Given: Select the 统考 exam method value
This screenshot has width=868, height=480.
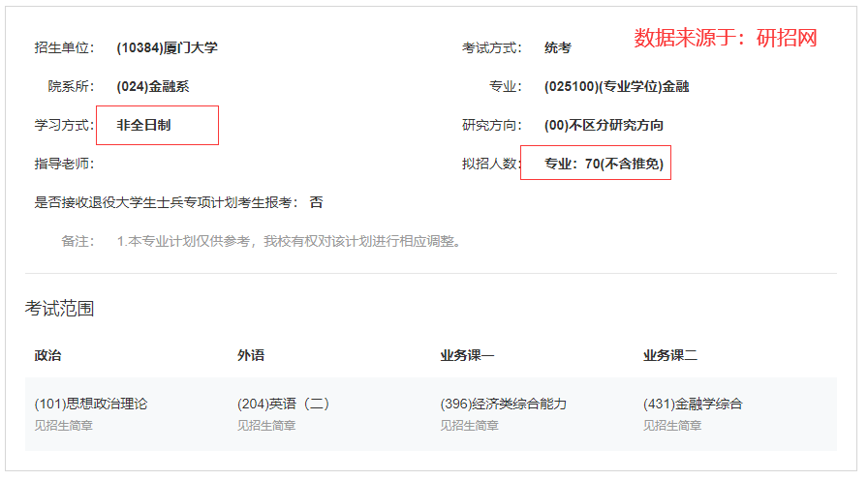Looking at the screenshot, I should (x=557, y=48).
